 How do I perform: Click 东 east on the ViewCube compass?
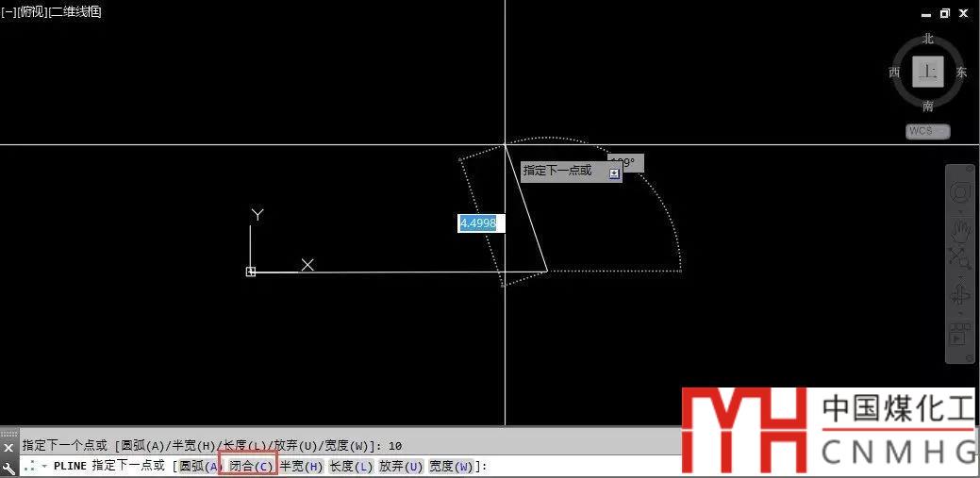962,73
